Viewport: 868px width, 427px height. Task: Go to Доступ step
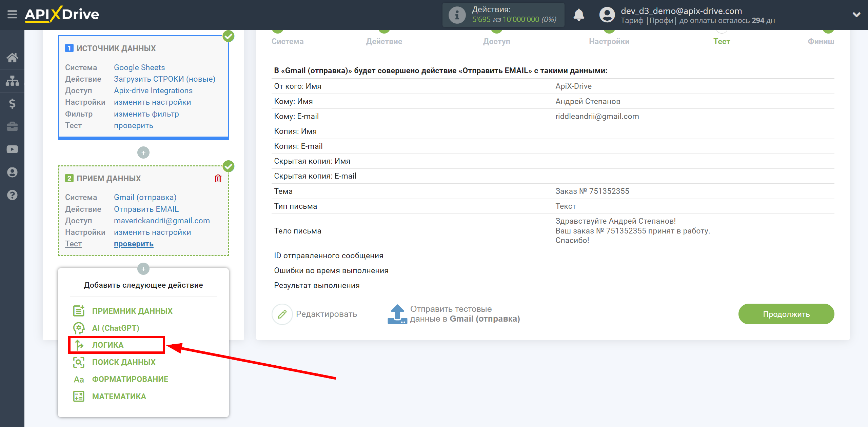tap(496, 41)
